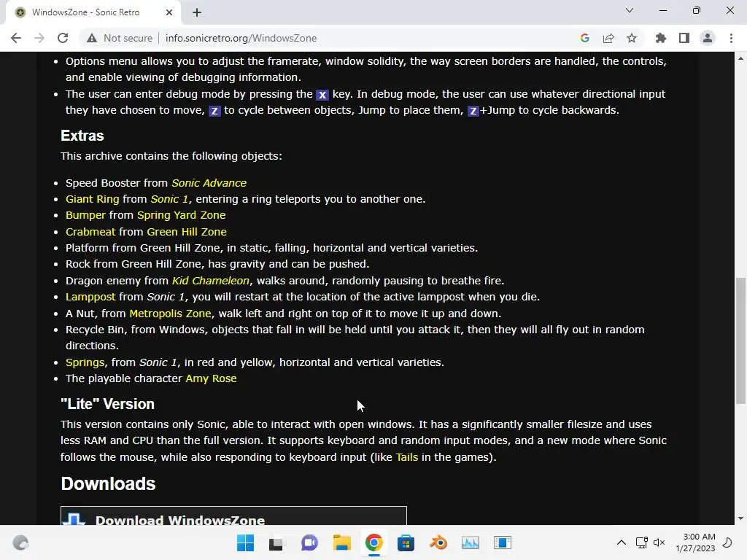Click the X key label in text
747x560 pixels.
tap(322, 95)
